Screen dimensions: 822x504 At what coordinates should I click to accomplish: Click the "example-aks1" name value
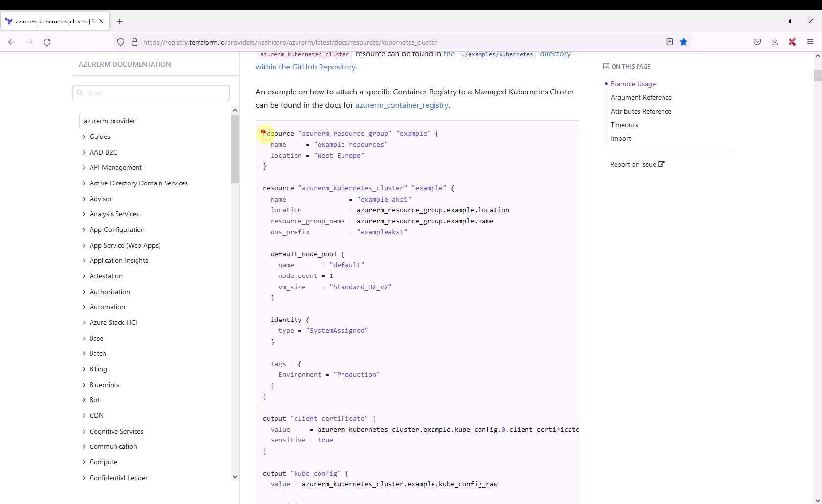[x=384, y=199]
